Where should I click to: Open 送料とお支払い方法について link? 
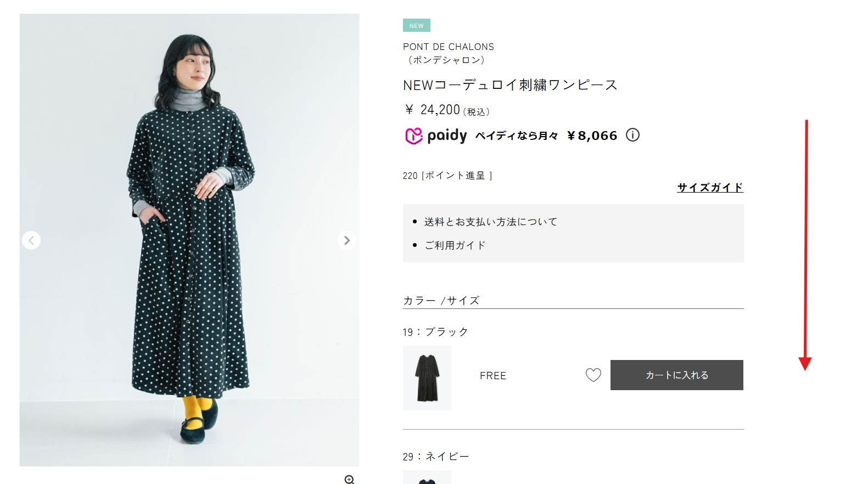pos(491,222)
